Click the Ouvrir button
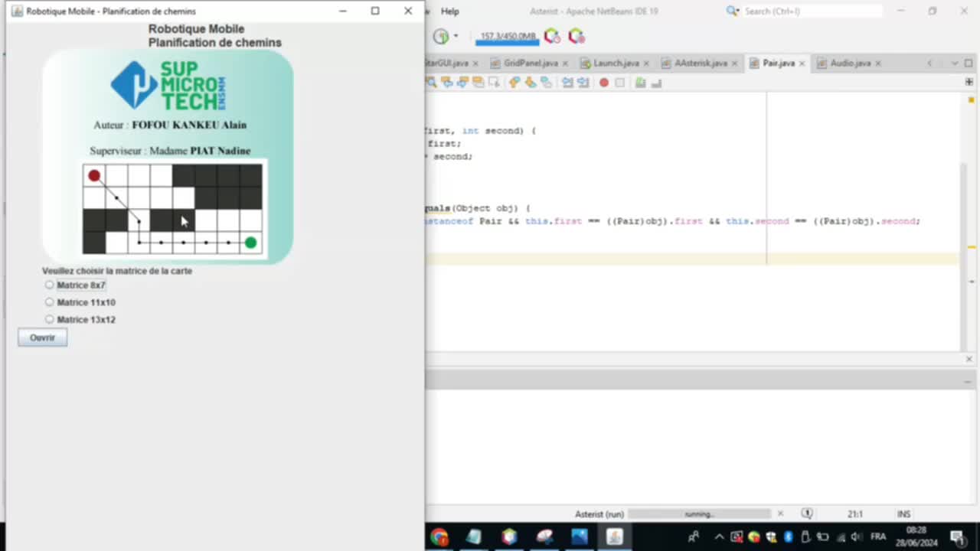The width and height of the screenshot is (980, 551). tap(43, 337)
